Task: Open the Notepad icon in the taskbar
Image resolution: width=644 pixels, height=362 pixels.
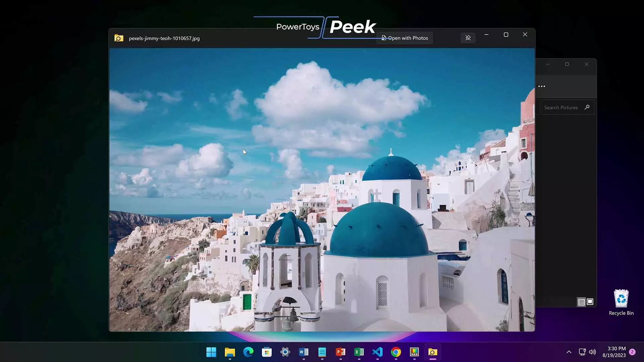Action: coord(322,352)
